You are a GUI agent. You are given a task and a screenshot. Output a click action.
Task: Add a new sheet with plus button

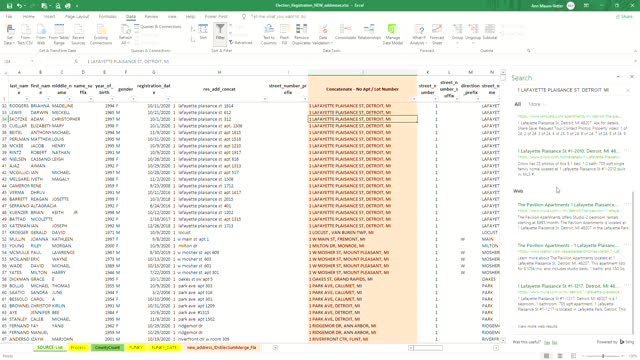point(275,348)
